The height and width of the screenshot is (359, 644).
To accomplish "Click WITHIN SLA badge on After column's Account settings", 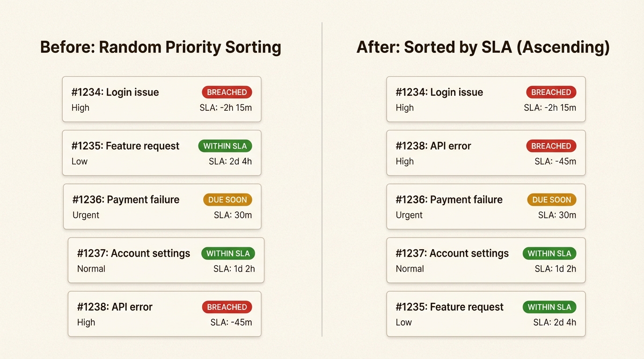I will pyautogui.click(x=549, y=253).
